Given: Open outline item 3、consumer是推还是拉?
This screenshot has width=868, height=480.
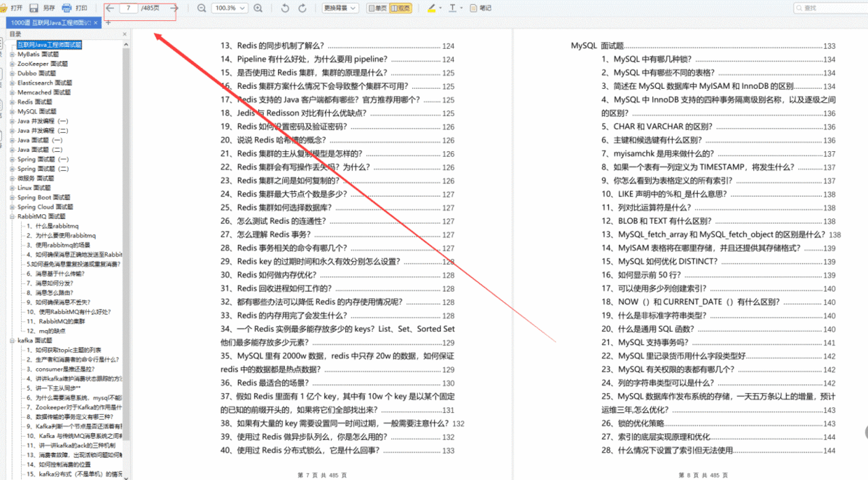Looking at the screenshot, I should [x=59, y=369].
